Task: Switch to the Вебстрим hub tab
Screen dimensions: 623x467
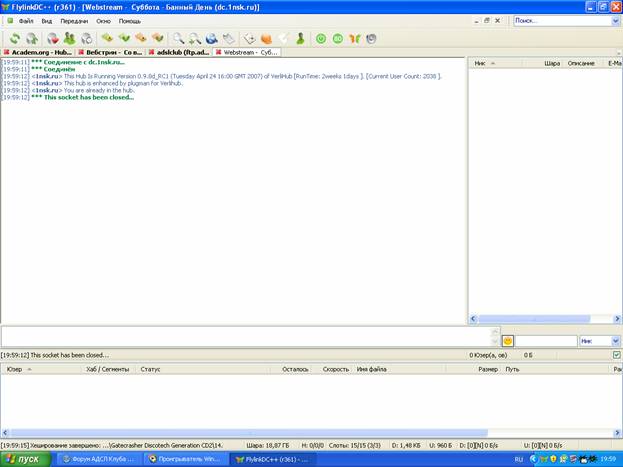Action: coord(110,52)
